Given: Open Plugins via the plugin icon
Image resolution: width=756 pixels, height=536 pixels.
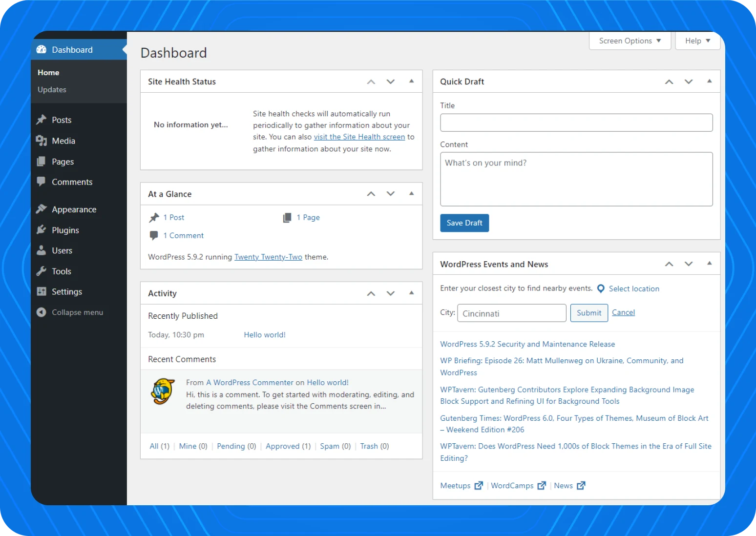Looking at the screenshot, I should pyautogui.click(x=41, y=230).
